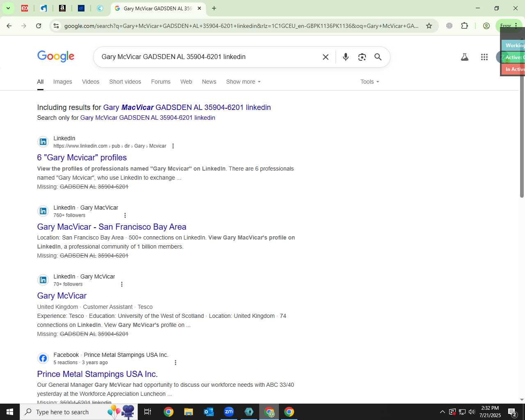Screen dimensions: 525x420
Task: Open the Windows Start menu
Action: tap(10, 412)
